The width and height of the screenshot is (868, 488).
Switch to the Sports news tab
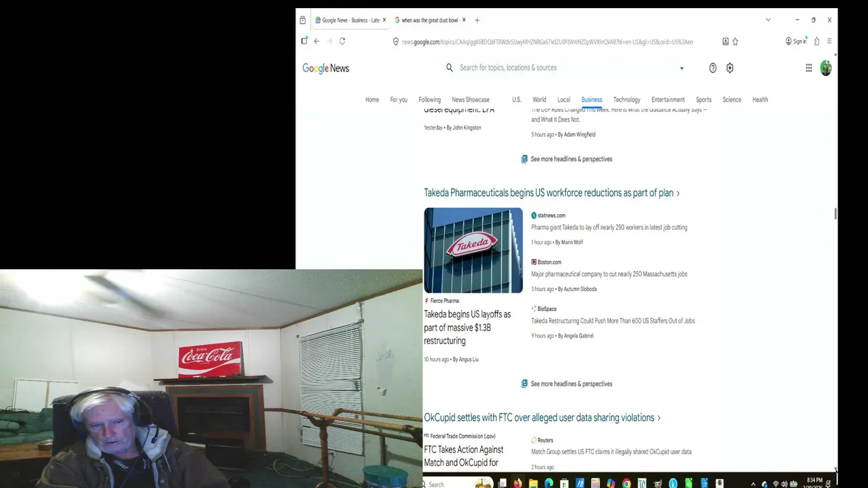(704, 100)
